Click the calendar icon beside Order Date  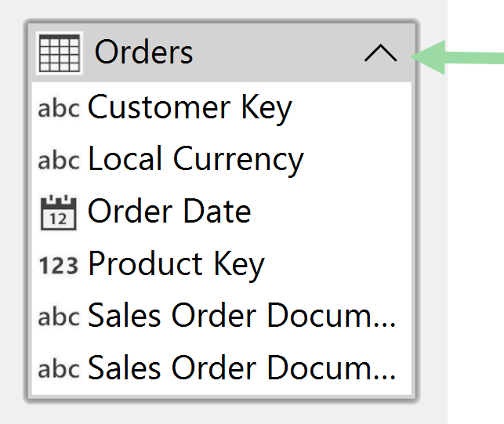[59, 212]
